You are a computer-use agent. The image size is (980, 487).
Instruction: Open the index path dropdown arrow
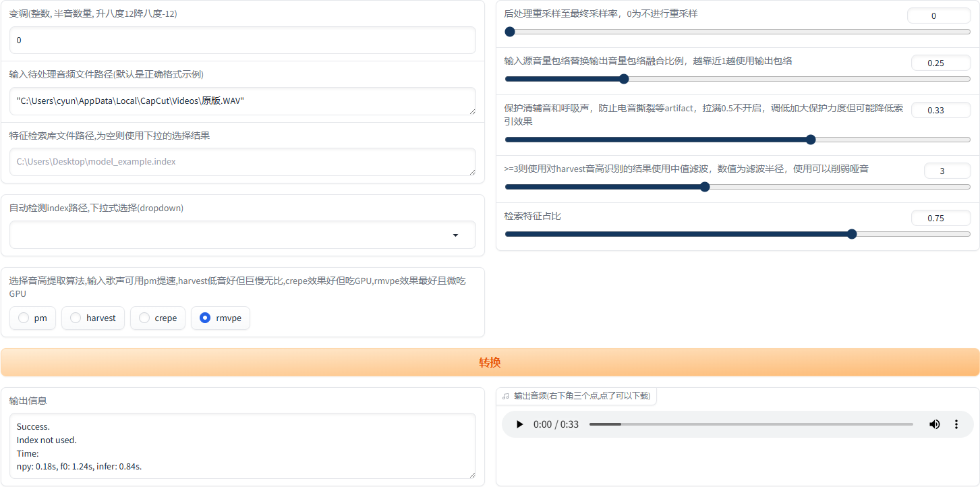pyautogui.click(x=455, y=235)
